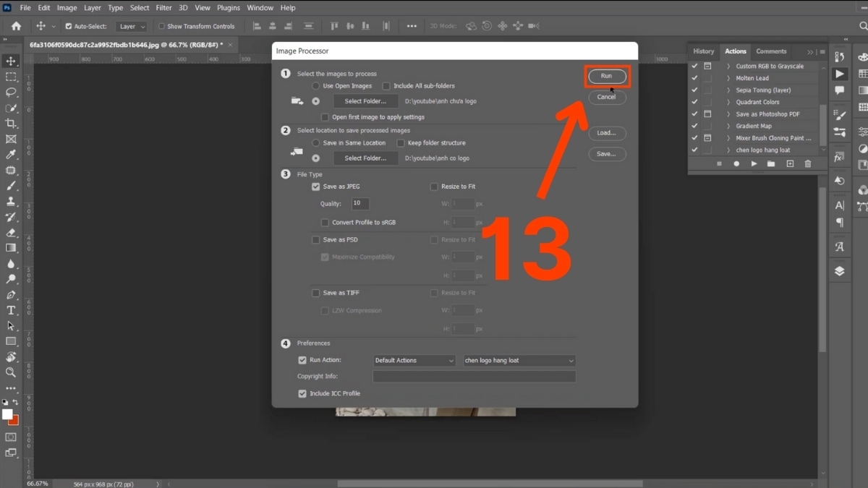Screen dimensions: 868x488
Task: Begin recording in Actions panel
Action: point(736,164)
